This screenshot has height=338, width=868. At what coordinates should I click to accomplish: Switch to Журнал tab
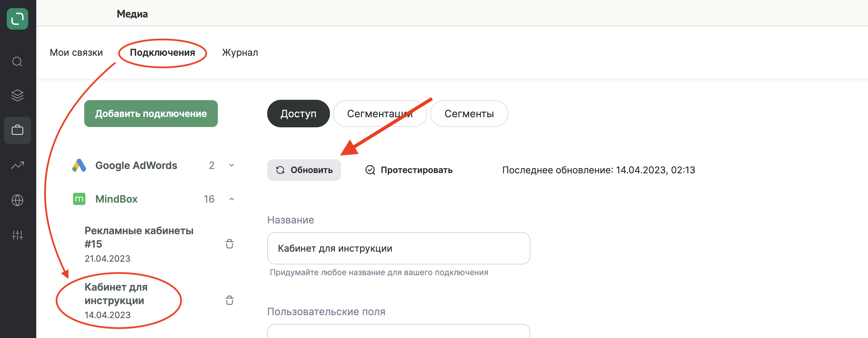tap(240, 53)
